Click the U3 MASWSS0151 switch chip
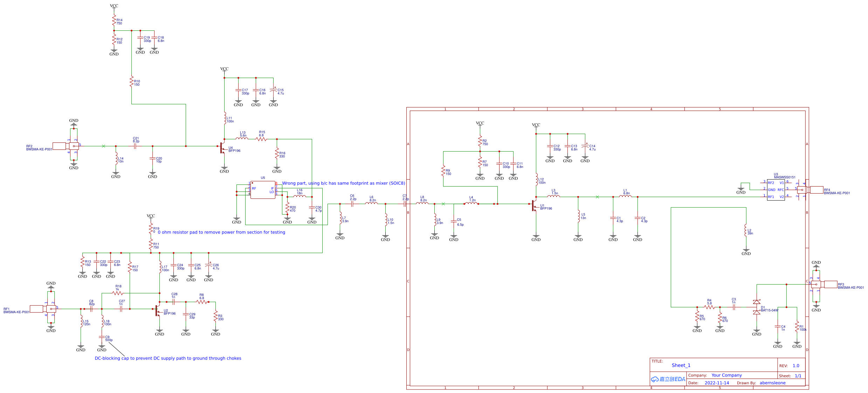The width and height of the screenshot is (868, 393). 776,190
